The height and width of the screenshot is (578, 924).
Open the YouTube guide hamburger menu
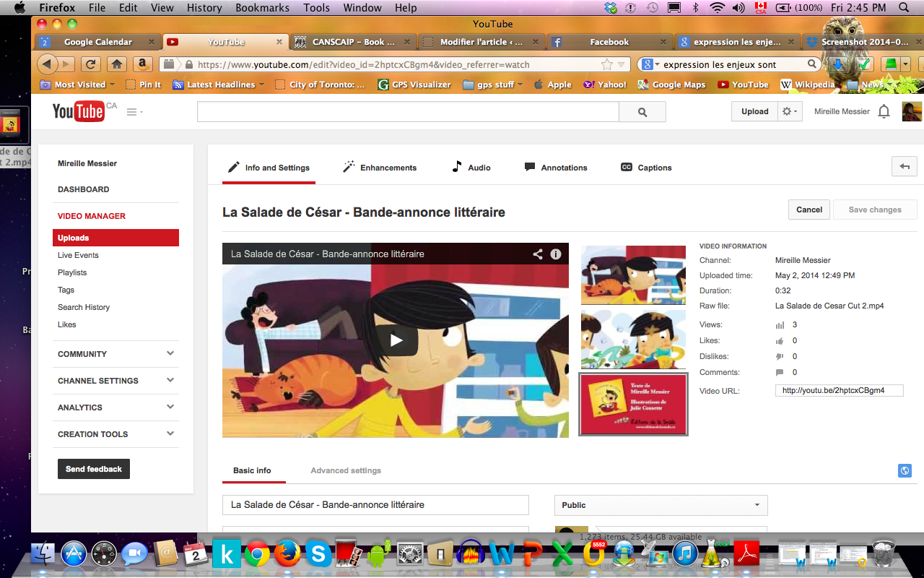(x=134, y=112)
